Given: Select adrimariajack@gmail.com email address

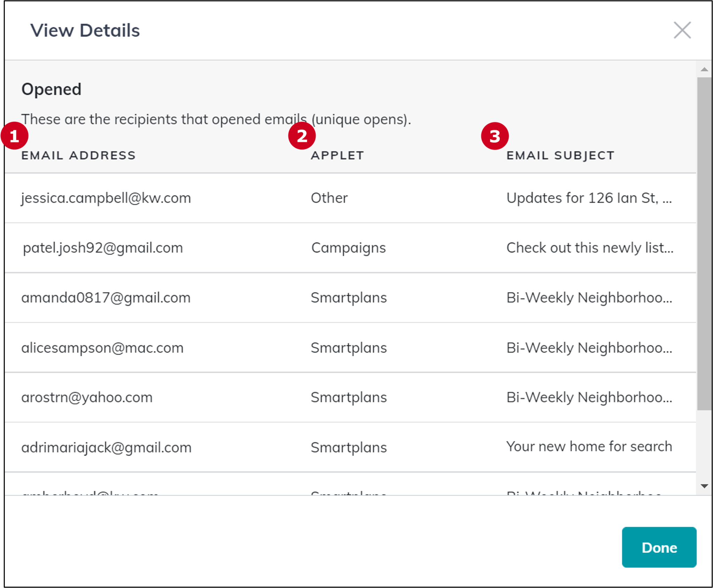Looking at the screenshot, I should tap(107, 448).
